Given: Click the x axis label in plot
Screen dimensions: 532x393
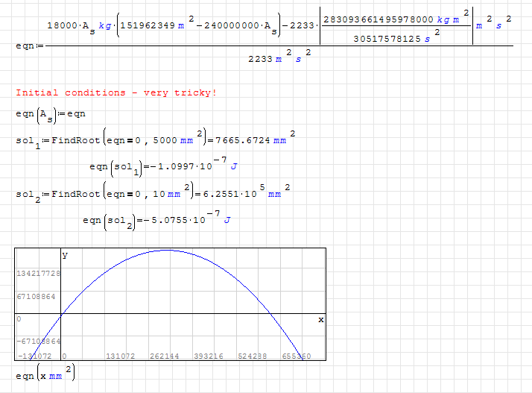Looking at the screenshot, I should pyautogui.click(x=321, y=319).
